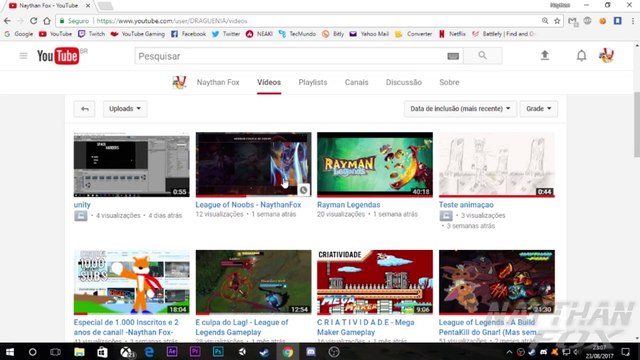Reload the page with refresh icon
This screenshot has width=640, height=360.
(x=33, y=21)
